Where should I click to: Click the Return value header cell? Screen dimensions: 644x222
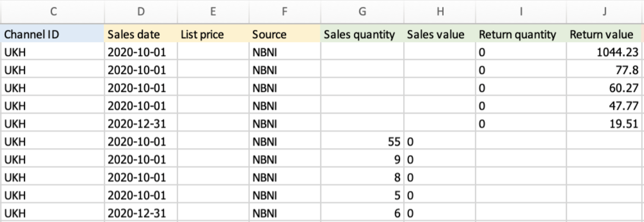(604, 34)
